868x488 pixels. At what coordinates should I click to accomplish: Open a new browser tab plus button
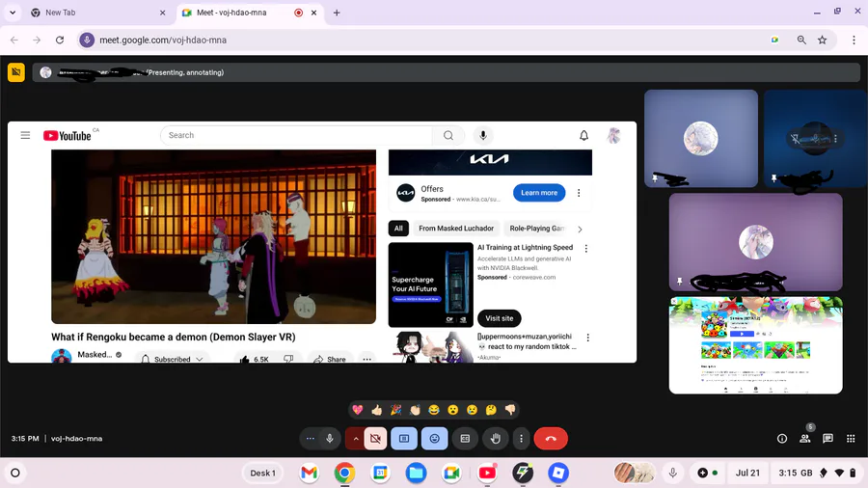[x=337, y=13]
